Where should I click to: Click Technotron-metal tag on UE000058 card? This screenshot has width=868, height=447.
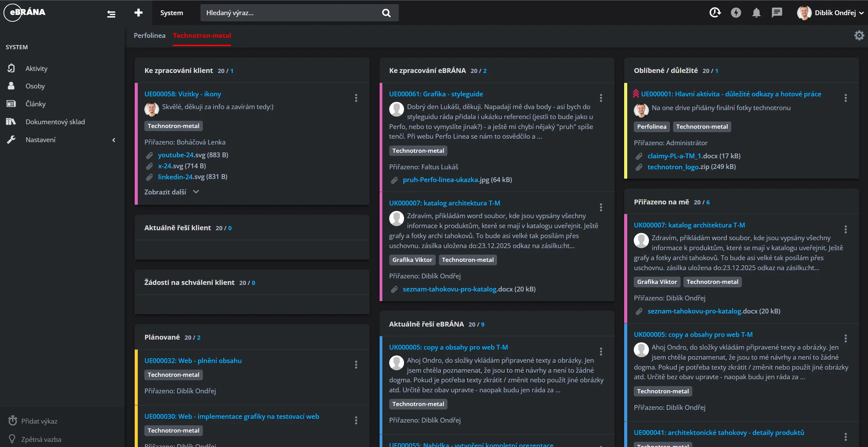click(x=174, y=126)
